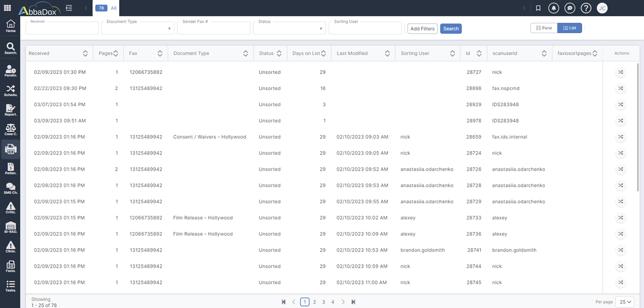Open the apps grid menu top left

point(7,8)
